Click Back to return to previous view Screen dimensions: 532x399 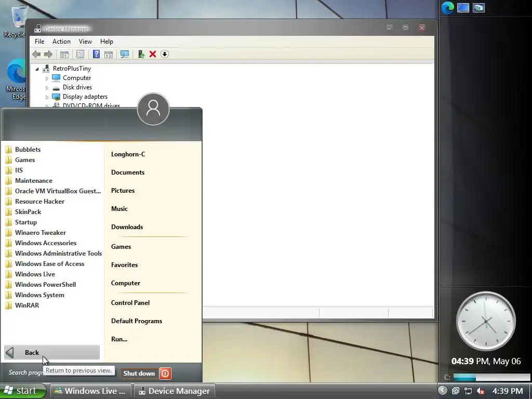coord(52,353)
